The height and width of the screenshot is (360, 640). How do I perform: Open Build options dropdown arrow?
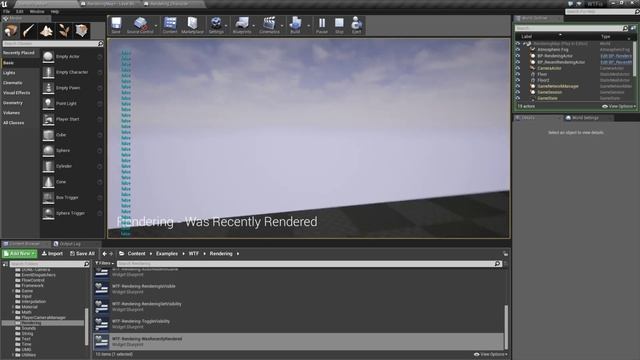click(x=309, y=25)
